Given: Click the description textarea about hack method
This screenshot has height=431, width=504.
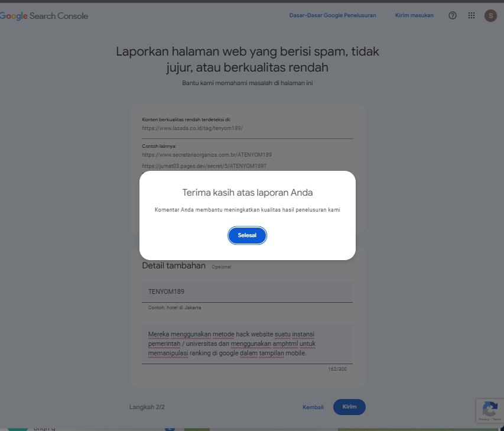Looking at the screenshot, I should coord(247,343).
